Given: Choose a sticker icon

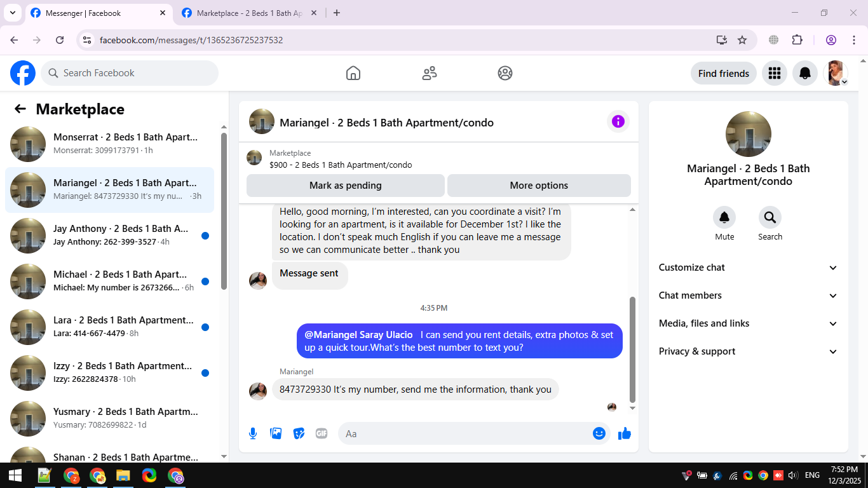Looking at the screenshot, I should tap(299, 433).
